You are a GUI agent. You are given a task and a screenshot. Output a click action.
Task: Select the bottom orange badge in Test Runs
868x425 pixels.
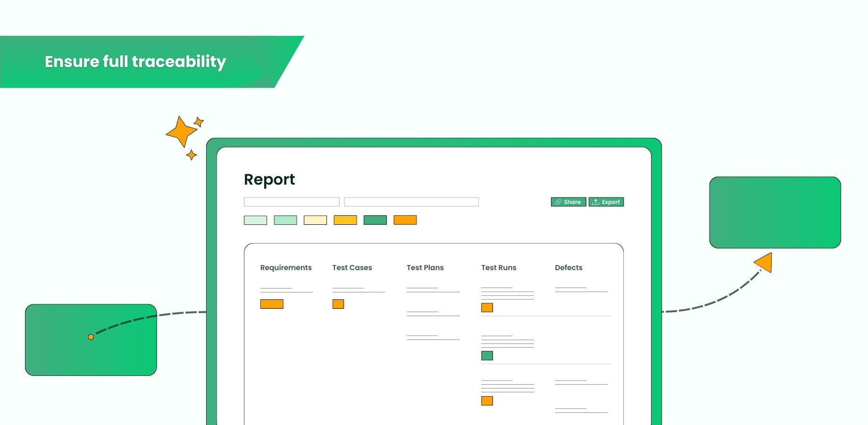click(x=487, y=401)
